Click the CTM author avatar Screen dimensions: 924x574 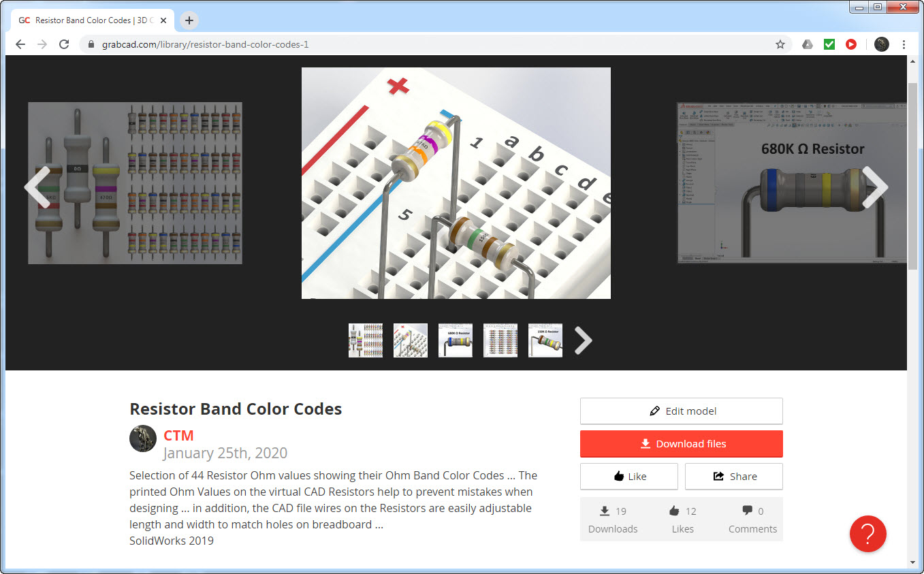click(143, 439)
